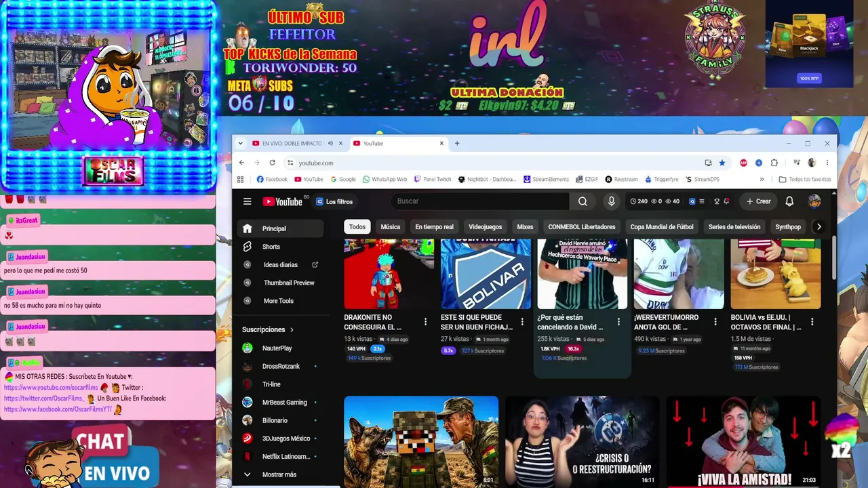Click the YouTube search input field
This screenshot has width=868, height=488.
pyautogui.click(x=479, y=201)
